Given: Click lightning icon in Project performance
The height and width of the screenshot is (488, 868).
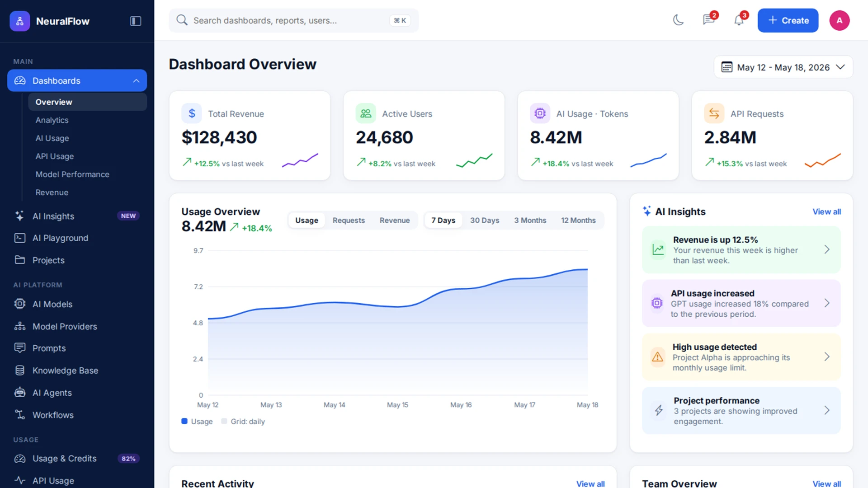Looking at the screenshot, I should click(659, 410).
